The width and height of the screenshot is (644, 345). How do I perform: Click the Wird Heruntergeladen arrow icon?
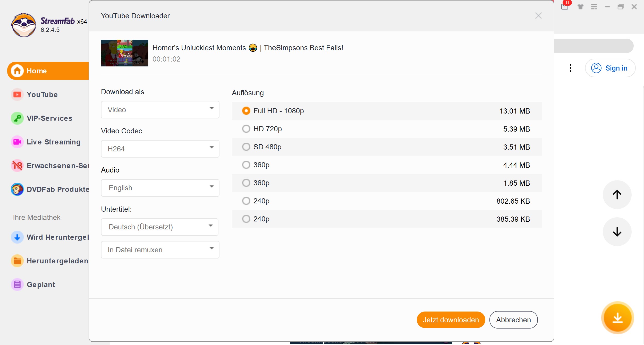click(17, 237)
